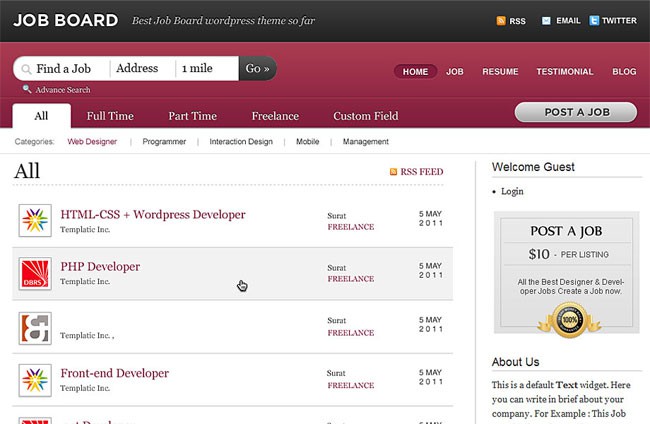Submit search with Go » button
Viewport: 650px width, 424px height.
[257, 68]
